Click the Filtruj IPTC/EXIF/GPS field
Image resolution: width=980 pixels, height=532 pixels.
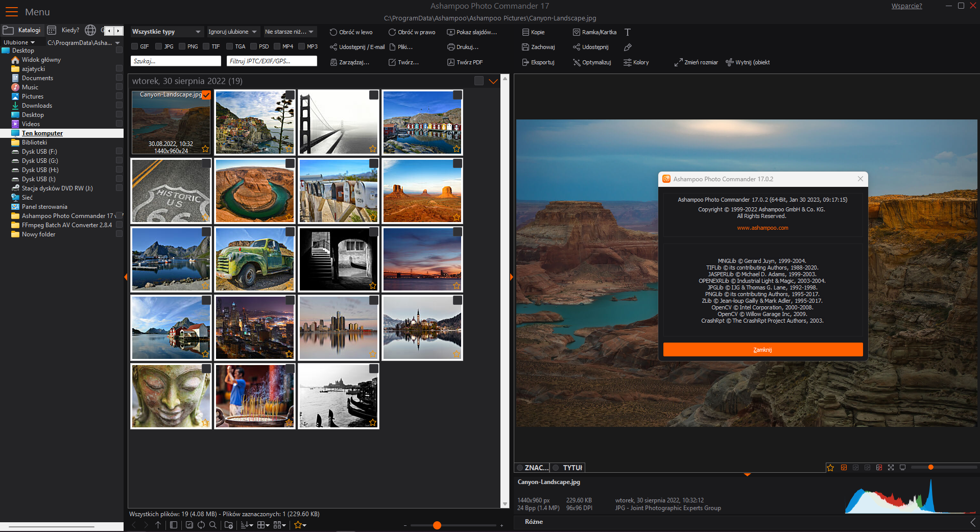[x=272, y=61]
